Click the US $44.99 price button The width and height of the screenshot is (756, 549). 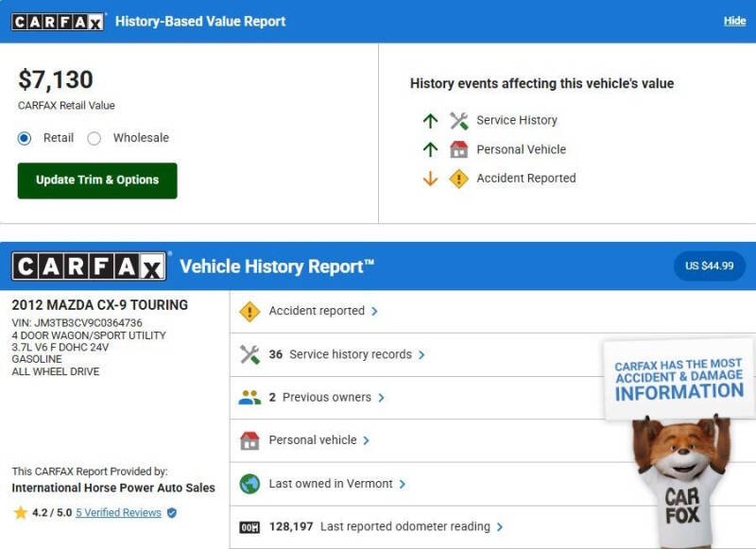pos(709,266)
